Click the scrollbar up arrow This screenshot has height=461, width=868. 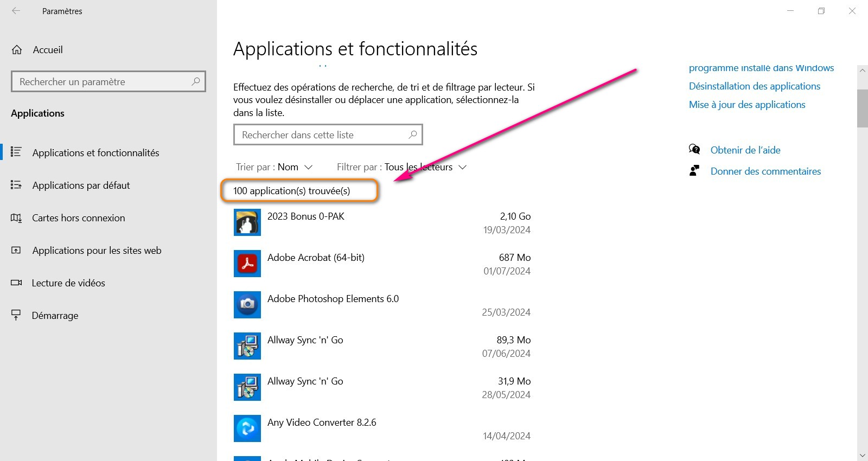click(x=863, y=71)
